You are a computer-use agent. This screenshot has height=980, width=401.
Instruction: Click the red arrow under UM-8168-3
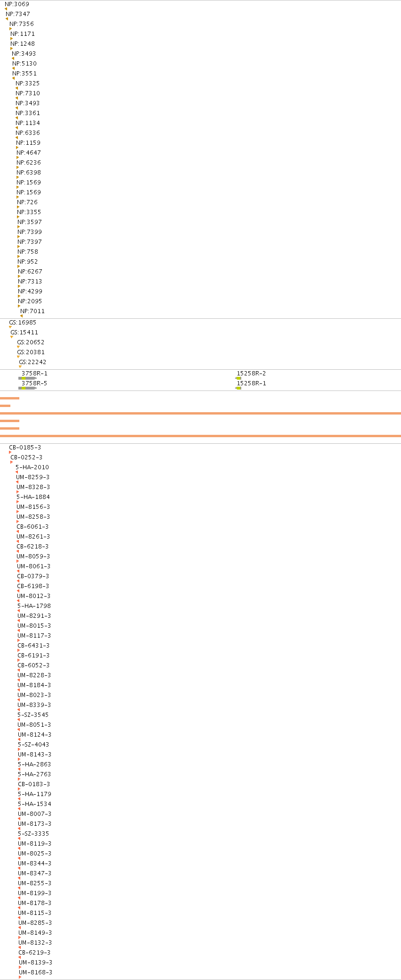pyautogui.click(x=20, y=977)
